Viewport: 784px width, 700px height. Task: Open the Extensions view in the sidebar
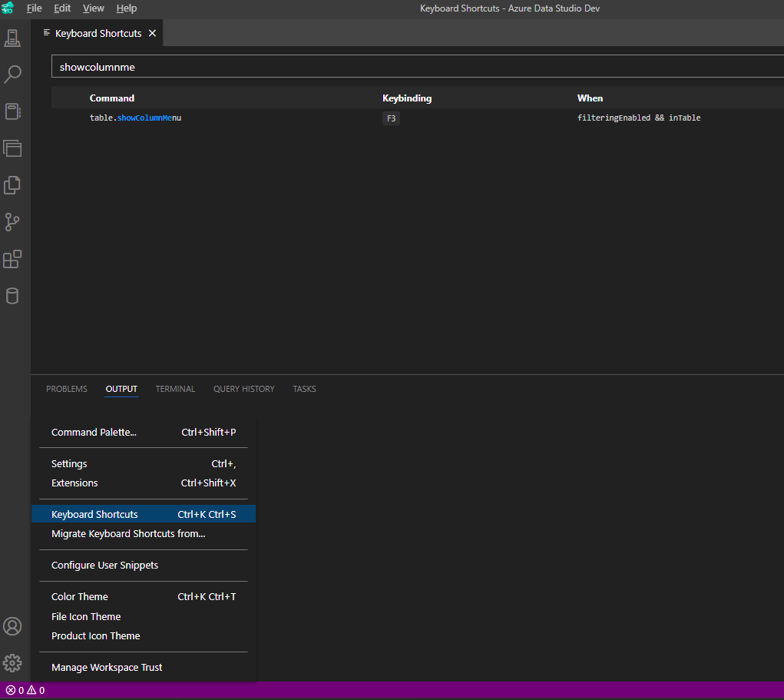tap(12, 259)
